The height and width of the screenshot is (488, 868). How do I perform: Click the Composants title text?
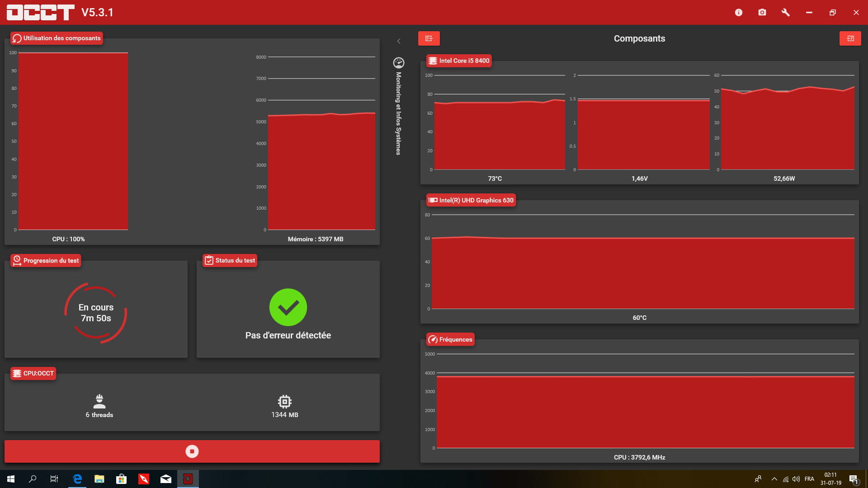coord(639,38)
